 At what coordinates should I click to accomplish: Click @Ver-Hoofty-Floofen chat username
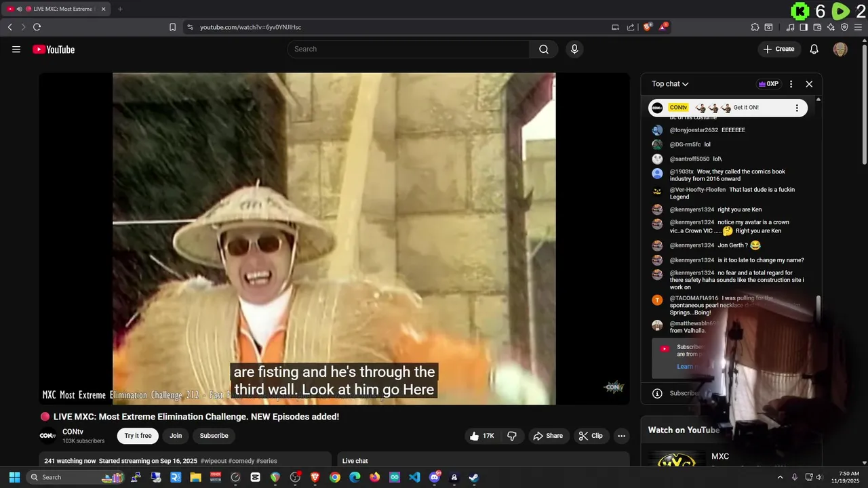point(698,190)
